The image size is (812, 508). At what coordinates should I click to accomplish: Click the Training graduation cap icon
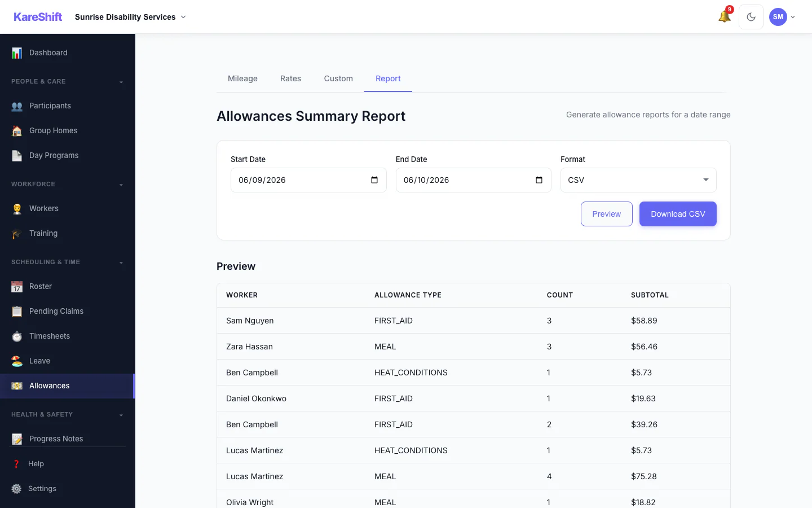click(x=17, y=233)
